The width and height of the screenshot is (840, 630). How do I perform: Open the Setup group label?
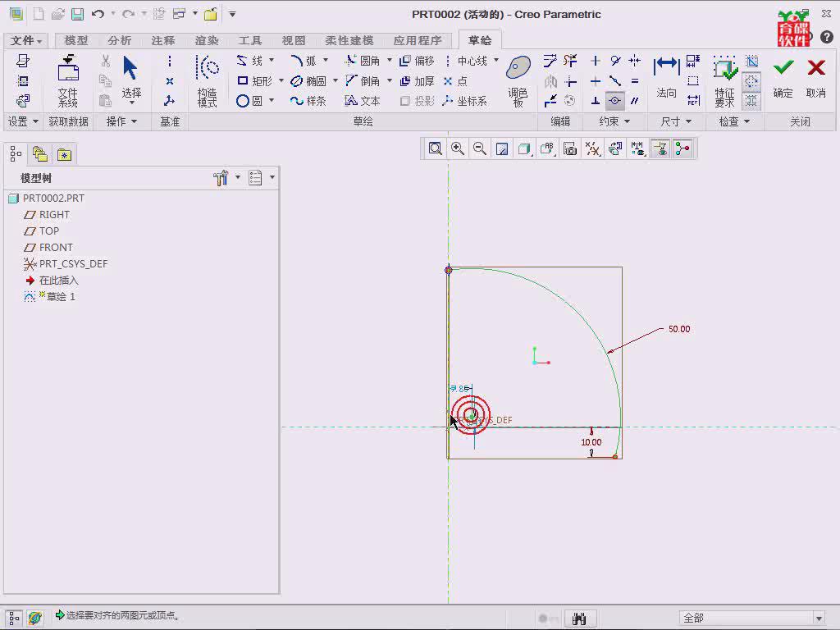pyautogui.click(x=23, y=121)
